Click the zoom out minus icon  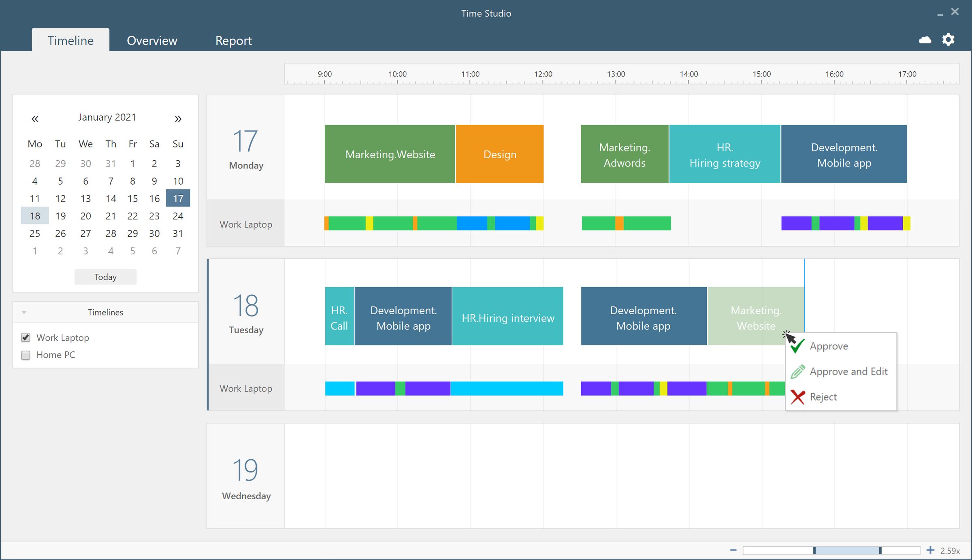pos(733,550)
